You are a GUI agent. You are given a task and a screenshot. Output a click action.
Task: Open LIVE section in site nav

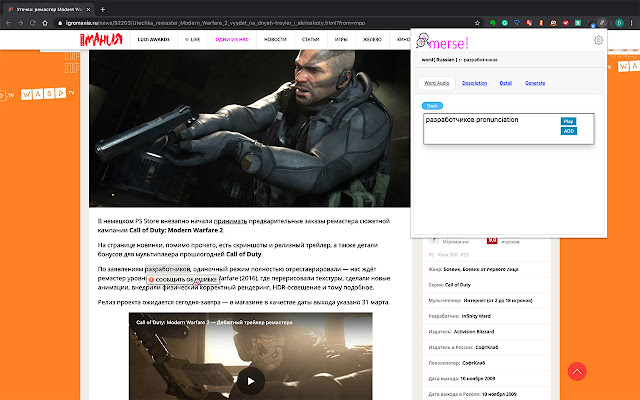click(x=192, y=40)
